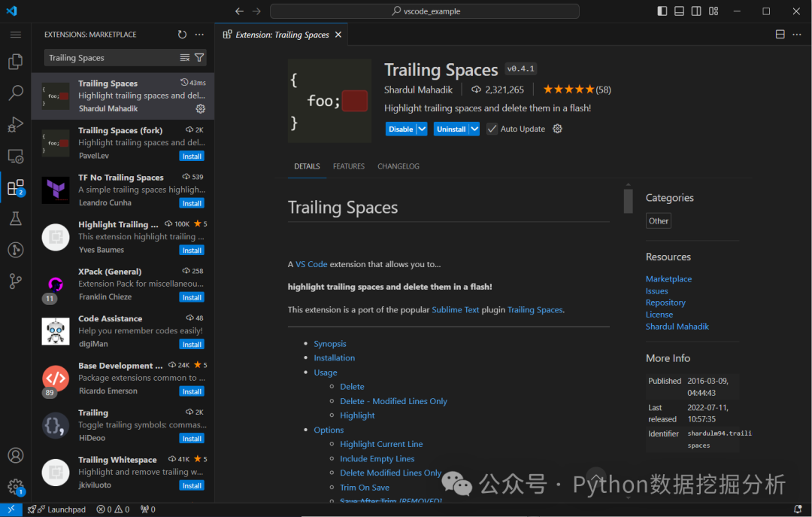Image resolution: width=812 pixels, height=517 pixels.
Task: Click the vscode_example command center search box
Action: click(425, 11)
